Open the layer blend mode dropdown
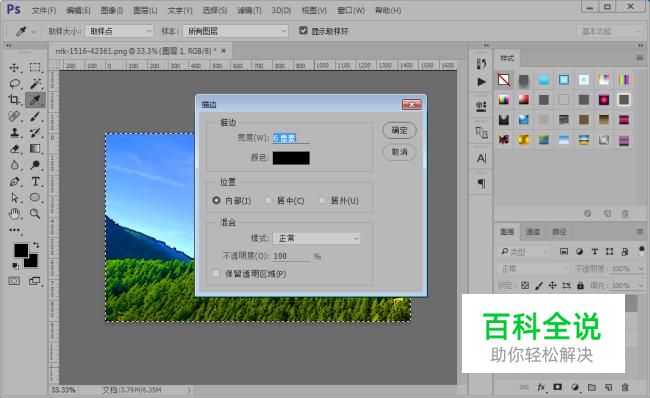This screenshot has width=650, height=398. click(533, 269)
